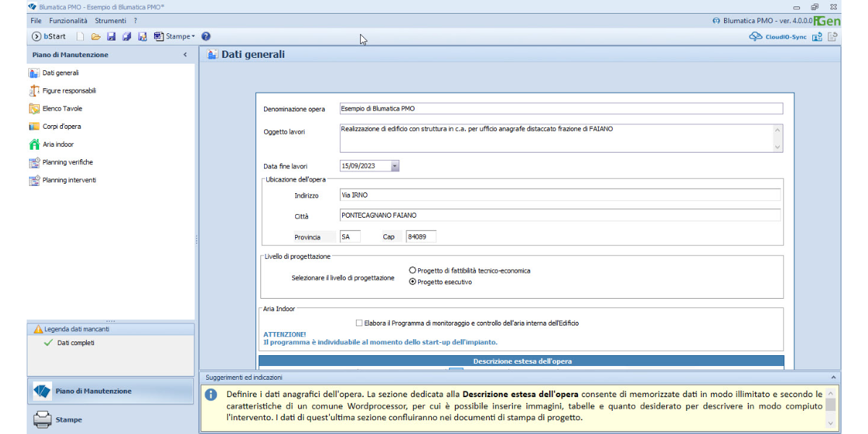
Task: Open Planning verifiche from the sidebar
Action: point(67,163)
